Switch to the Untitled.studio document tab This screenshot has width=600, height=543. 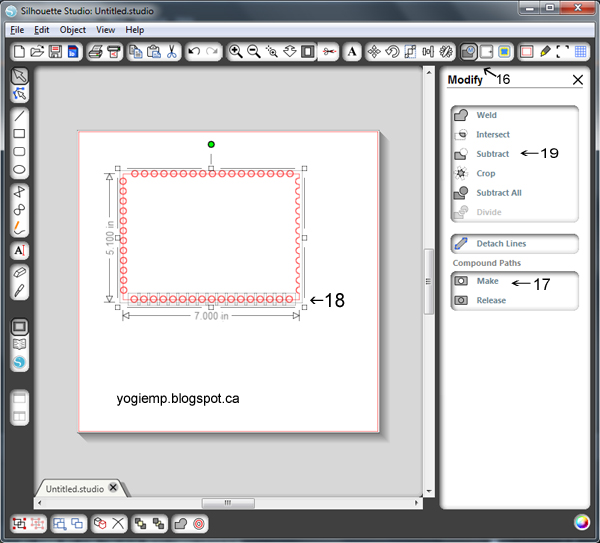(x=76, y=488)
